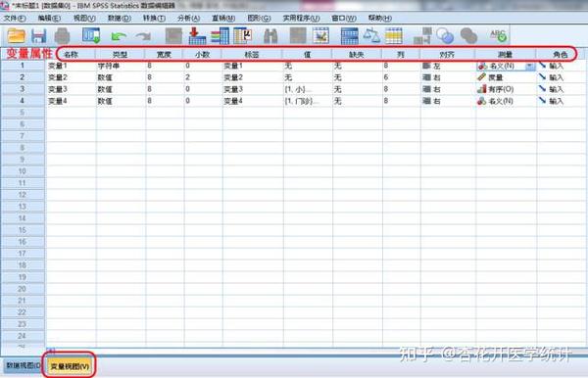Recall recently used dialogs icon
This screenshot has height=378, width=588.
tap(91, 35)
